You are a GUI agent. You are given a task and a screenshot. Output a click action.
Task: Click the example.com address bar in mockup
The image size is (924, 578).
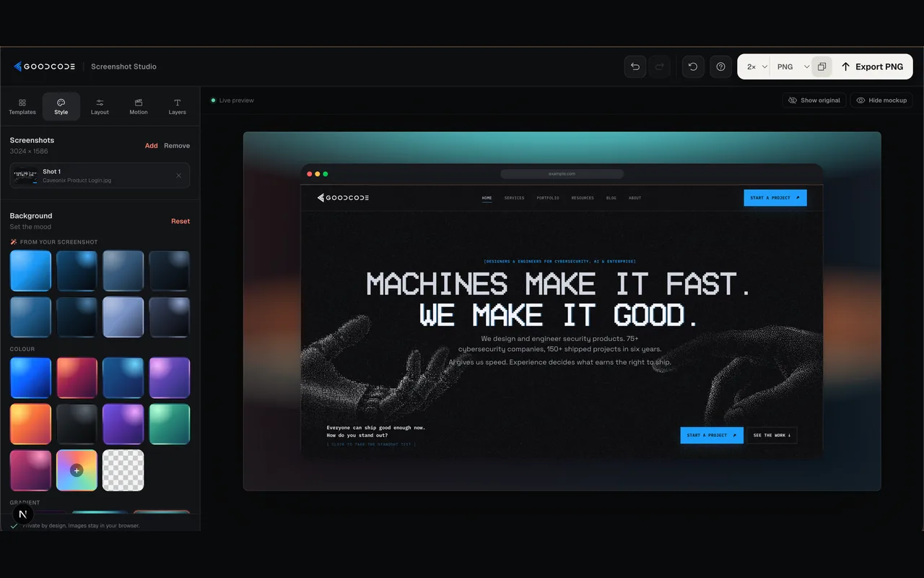(562, 173)
